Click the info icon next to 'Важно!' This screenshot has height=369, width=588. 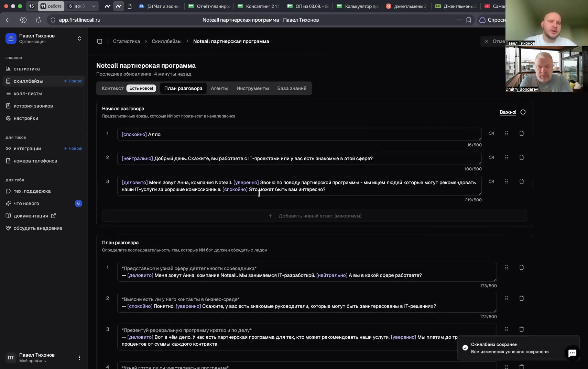tap(523, 112)
